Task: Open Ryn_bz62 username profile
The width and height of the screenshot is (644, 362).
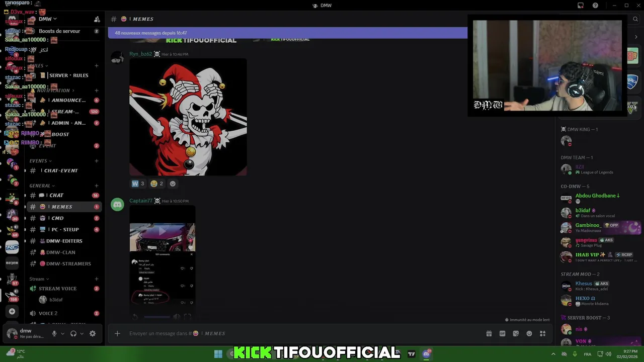Action: coord(141,54)
